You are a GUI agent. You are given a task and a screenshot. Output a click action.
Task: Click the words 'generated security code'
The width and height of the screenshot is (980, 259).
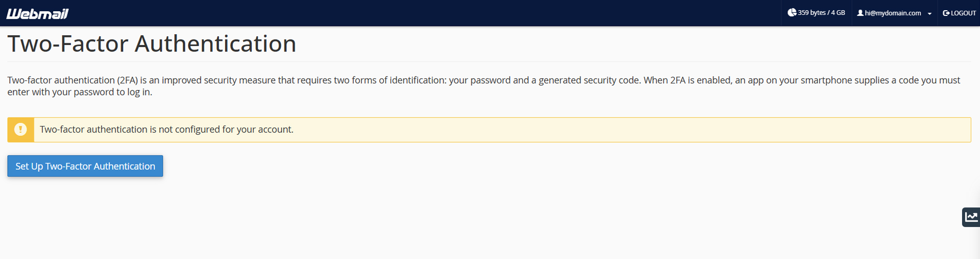click(x=590, y=80)
